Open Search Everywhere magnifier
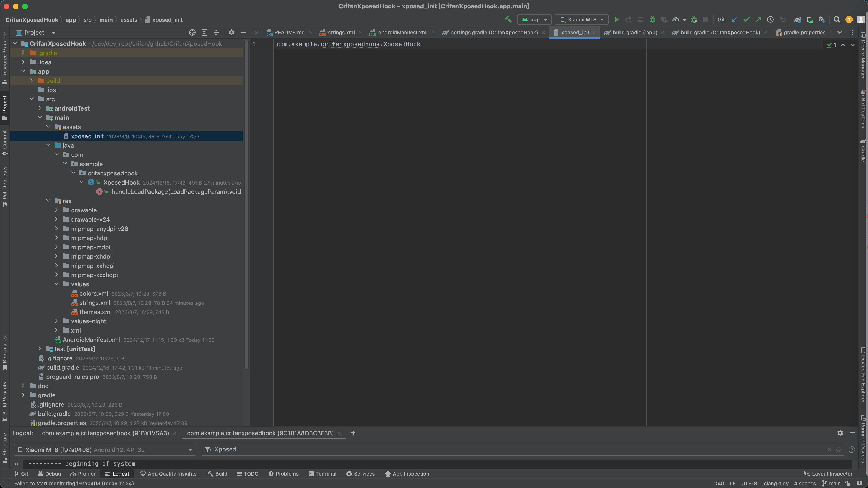The image size is (868, 488). 837,20
